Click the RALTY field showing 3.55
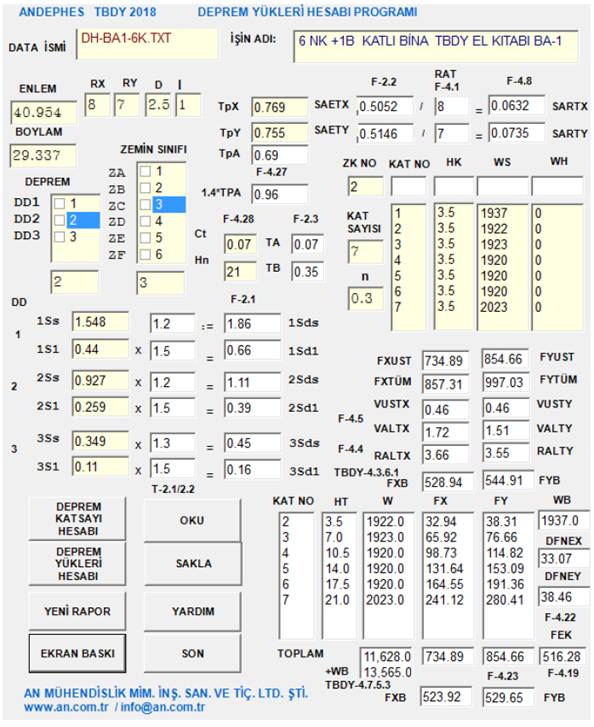 tap(505, 453)
